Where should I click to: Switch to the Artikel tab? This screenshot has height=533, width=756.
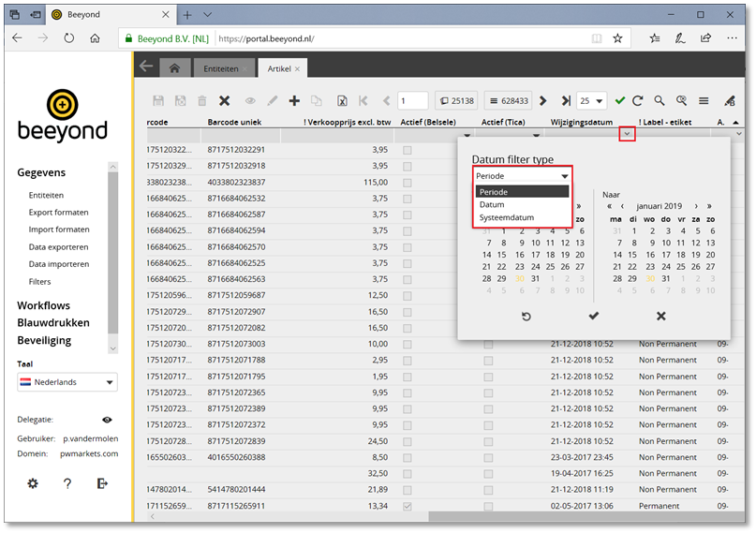coord(279,68)
